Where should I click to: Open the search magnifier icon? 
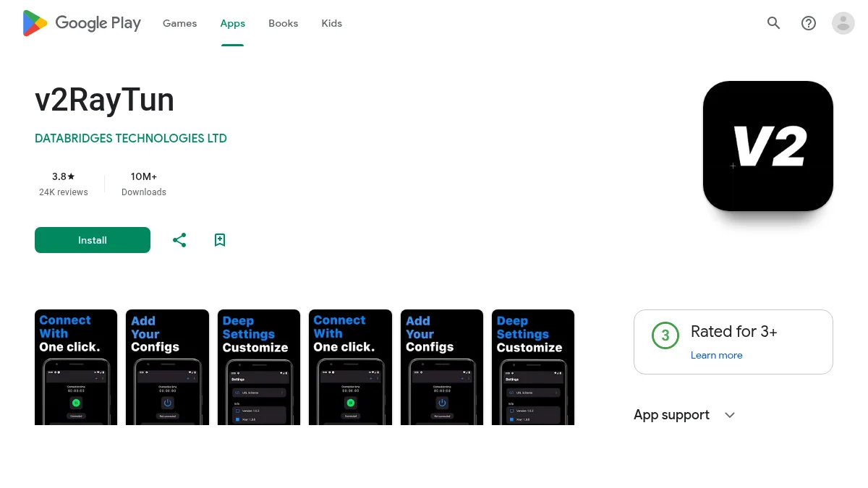pyautogui.click(x=774, y=23)
